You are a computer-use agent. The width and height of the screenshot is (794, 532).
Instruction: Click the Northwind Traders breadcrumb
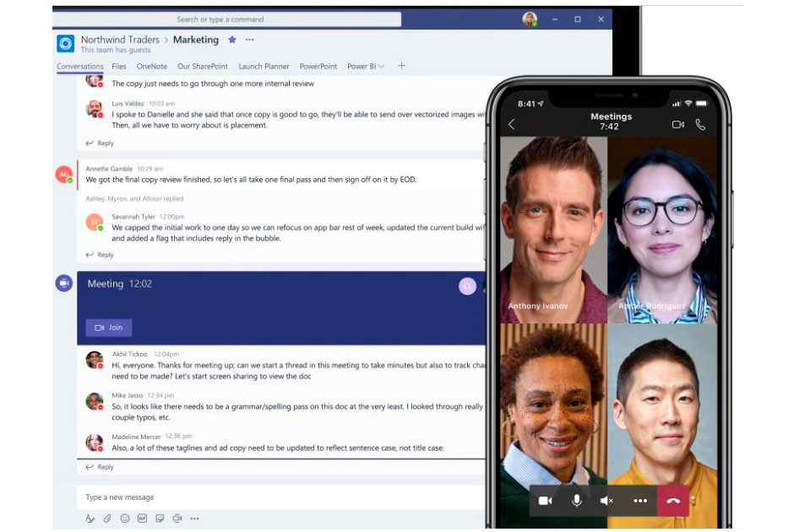120,40
